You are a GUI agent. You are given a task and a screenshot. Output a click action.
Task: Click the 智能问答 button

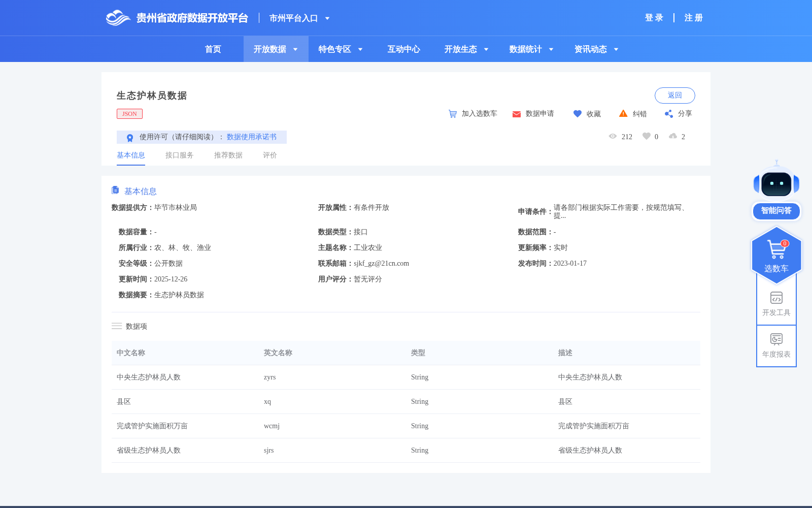pyautogui.click(x=776, y=211)
